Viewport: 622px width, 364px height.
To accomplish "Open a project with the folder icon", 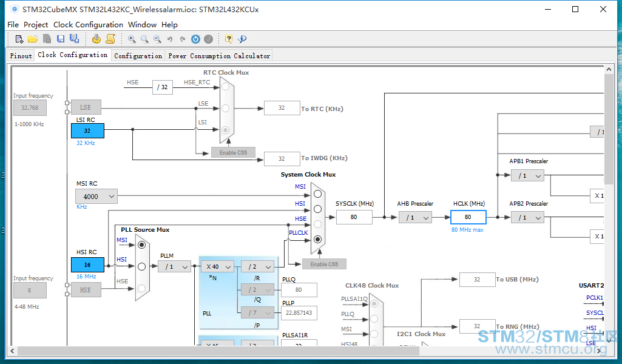I will (x=33, y=39).
